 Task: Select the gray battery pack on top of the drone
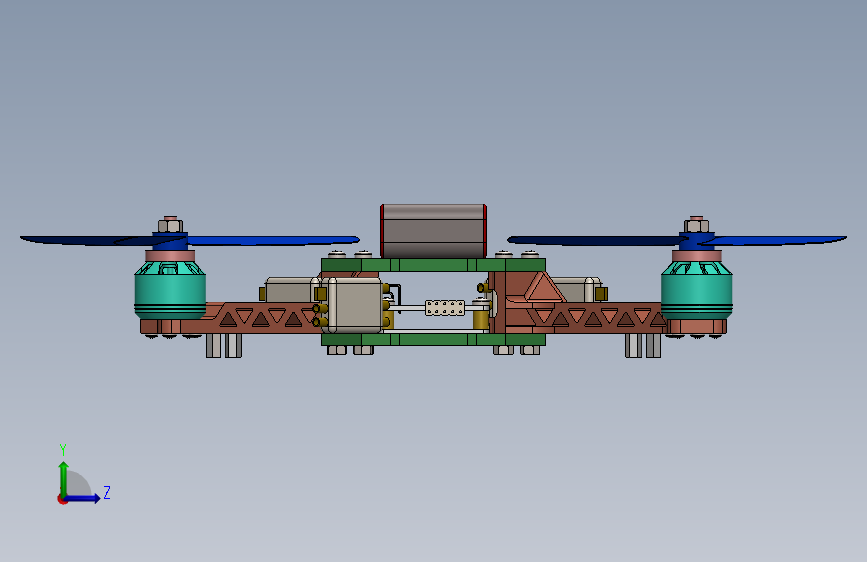click(x=433, y=231)
